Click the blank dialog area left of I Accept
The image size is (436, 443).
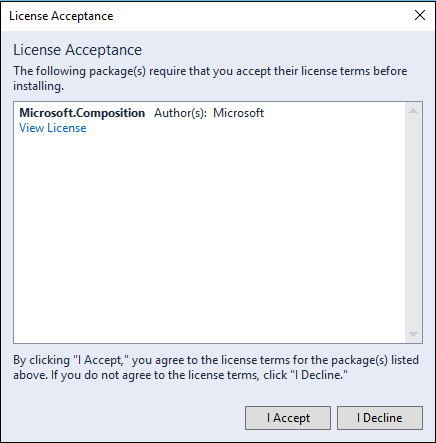[x=127, y=418]
